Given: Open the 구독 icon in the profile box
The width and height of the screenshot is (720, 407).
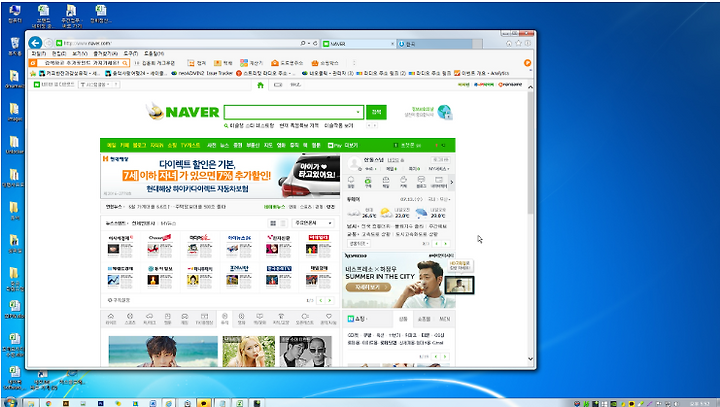Looking at the screenshot, I should pyautogui.click(x=368, y=181).
